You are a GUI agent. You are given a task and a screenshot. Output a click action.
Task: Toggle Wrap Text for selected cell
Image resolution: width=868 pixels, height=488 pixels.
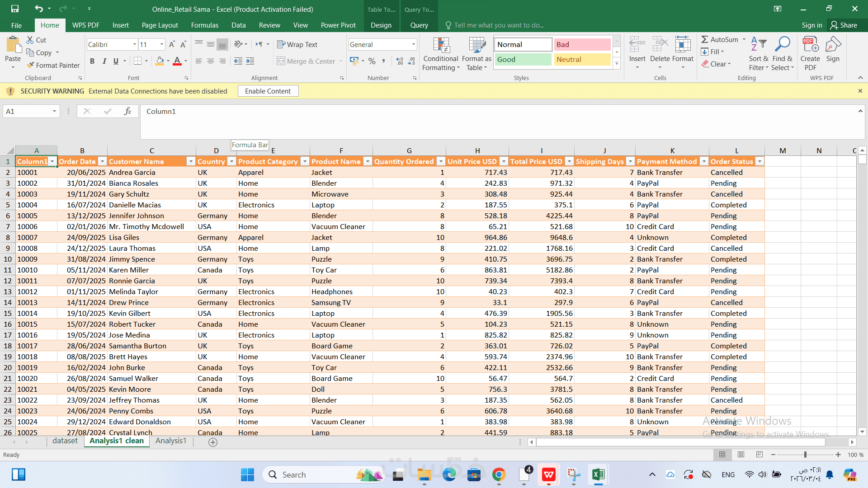[297, 44]
